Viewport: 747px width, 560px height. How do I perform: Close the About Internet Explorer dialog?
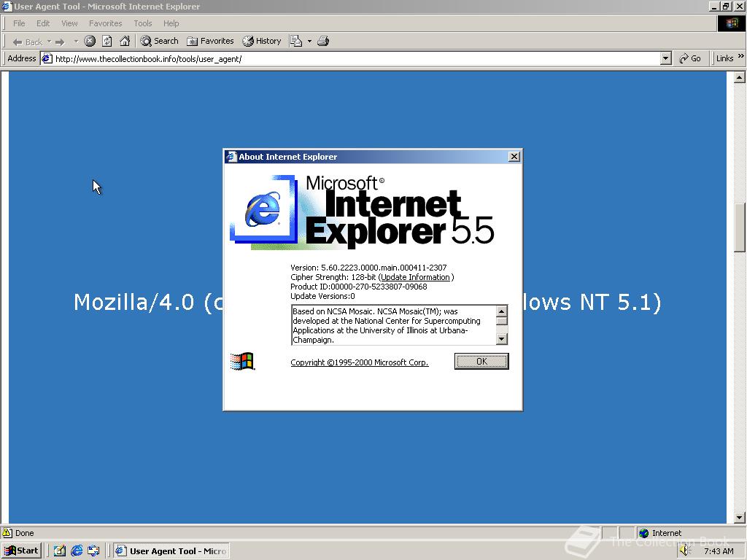coord(514,157)
